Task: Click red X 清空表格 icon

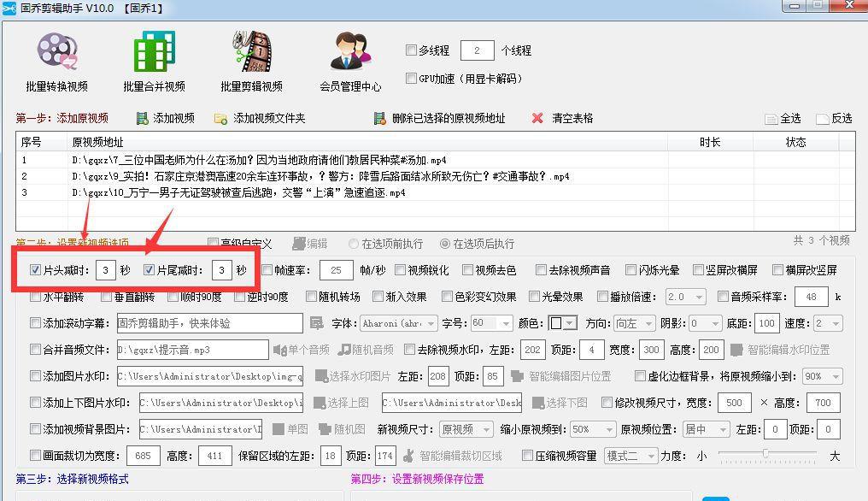Action: click(x=537, y=118)
